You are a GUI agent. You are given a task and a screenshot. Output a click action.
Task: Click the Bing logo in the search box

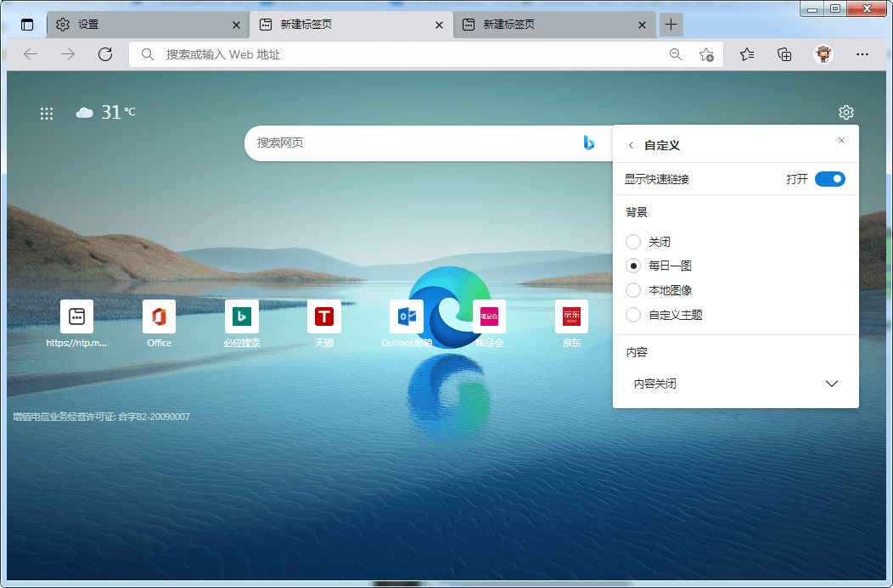589,143
